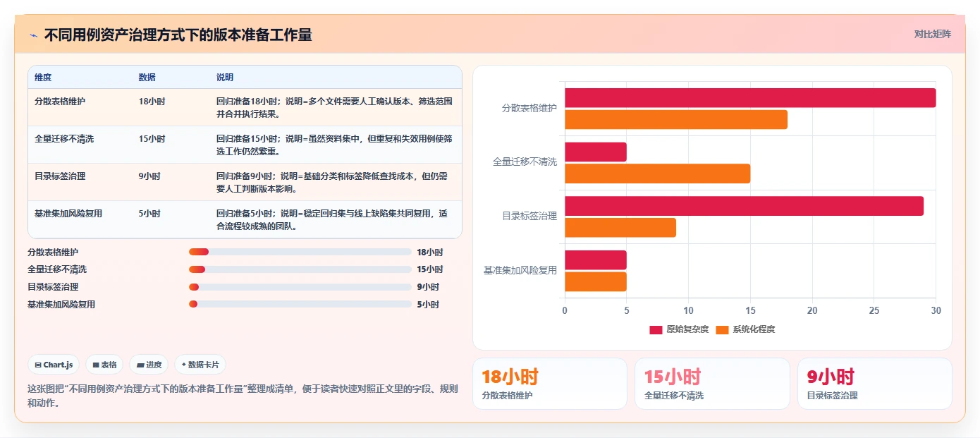Toggle the 原始复杂度 legend swatch

click(x=656, y=330)
